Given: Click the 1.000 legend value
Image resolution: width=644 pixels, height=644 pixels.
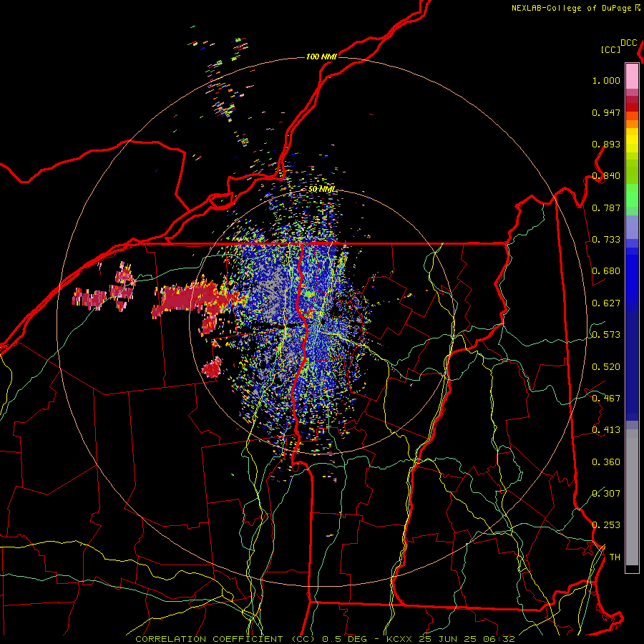Looking at the screenshot, I should (606, 80).
